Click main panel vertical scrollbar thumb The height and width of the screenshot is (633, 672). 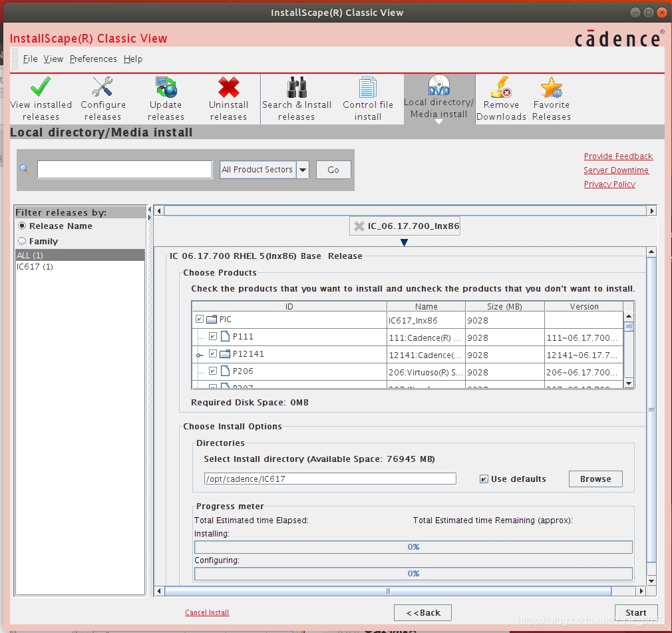coord(651,409)
